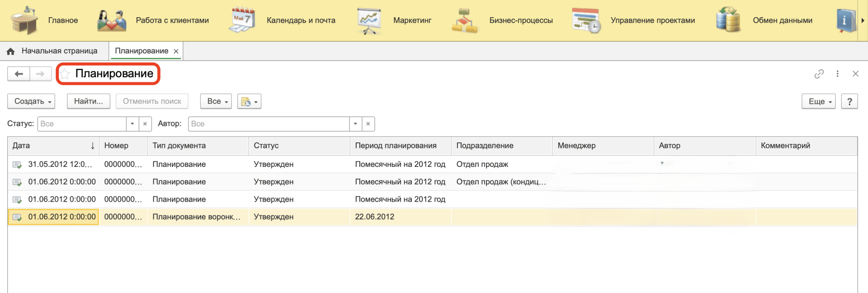Copy link to this form icon
The height and width of the screenshot is (293, 868).
[x=819, y=74]
